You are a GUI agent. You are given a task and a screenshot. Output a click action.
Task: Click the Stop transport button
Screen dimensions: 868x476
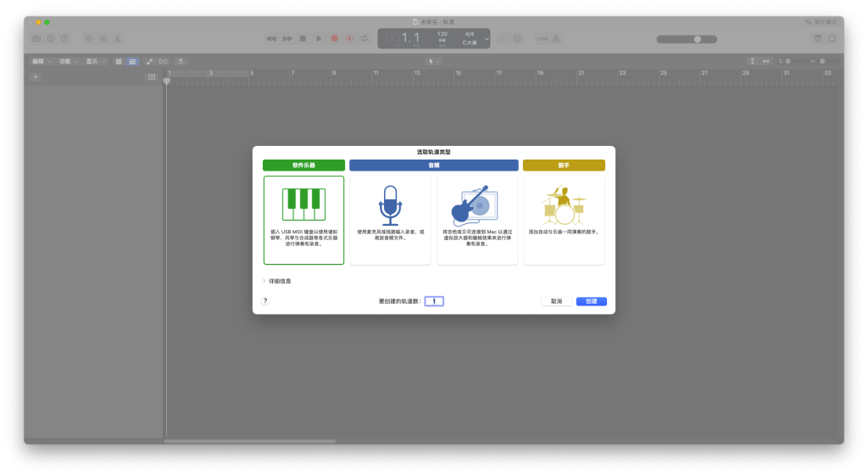(303, 39)
